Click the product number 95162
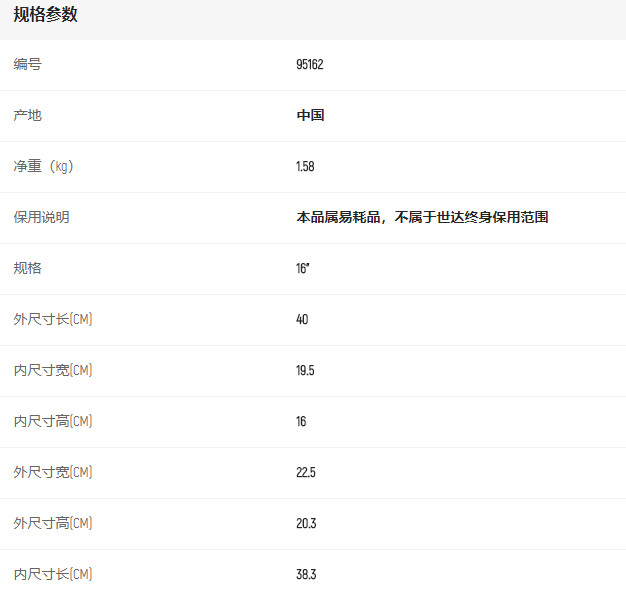 point(310,64)
